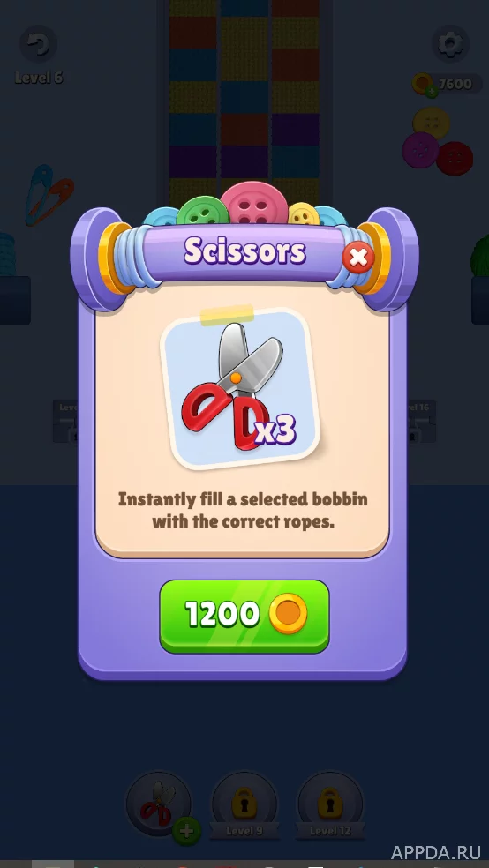The width and height of the screenshot is (489, 868).
Task: Click the Scissors title banner
Action: coord(244,252)
